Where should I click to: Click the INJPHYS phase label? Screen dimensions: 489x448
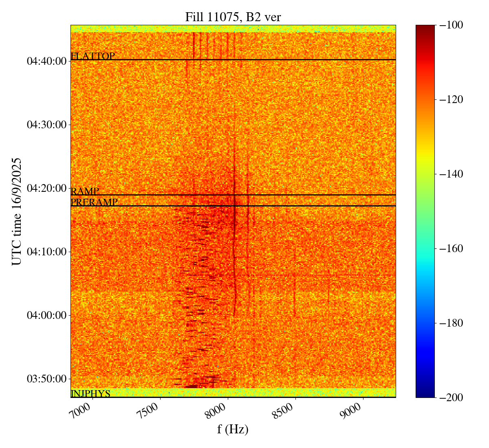tap(90, 393)
